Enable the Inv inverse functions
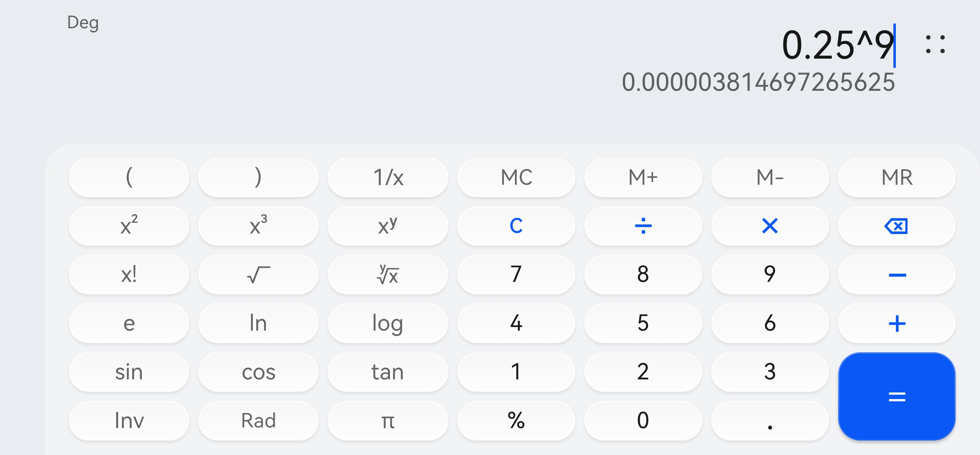The width and height of the screenshot is (980, 455). [129, 421]
